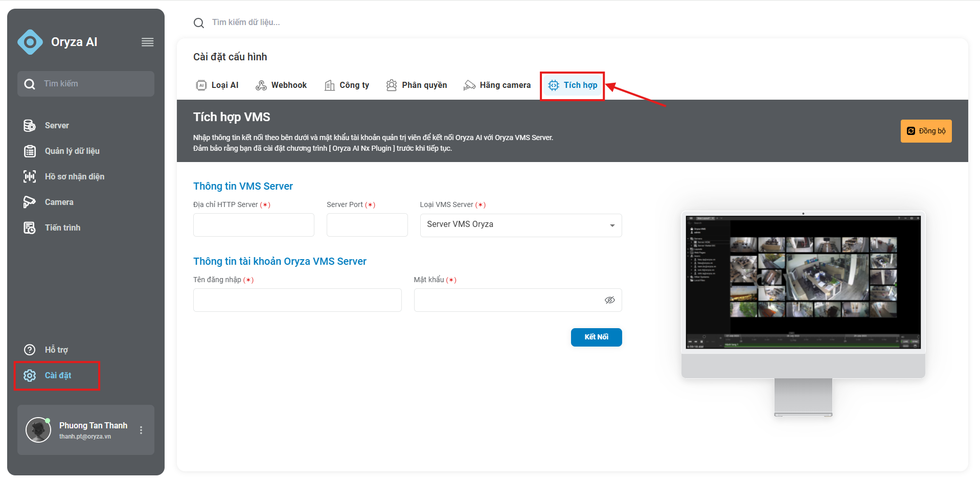Click the Oryza AI logo icon
Viewport: 980px width, 481px height.
point(30,42)
